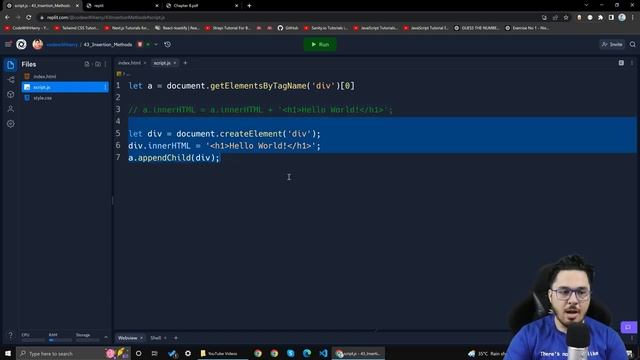
Task: Open the Replit sidebar hamburger menu
Action: 8,44
